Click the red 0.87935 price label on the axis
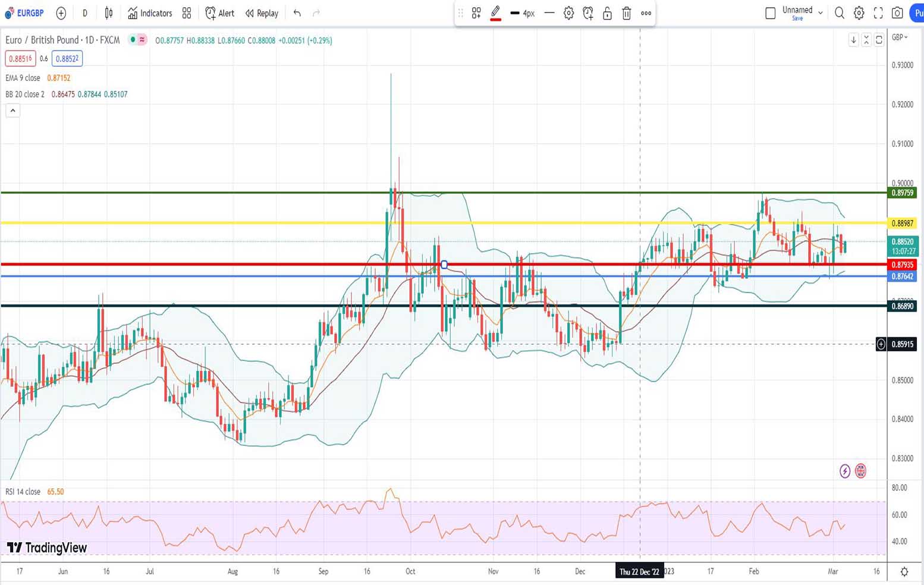 902,265
